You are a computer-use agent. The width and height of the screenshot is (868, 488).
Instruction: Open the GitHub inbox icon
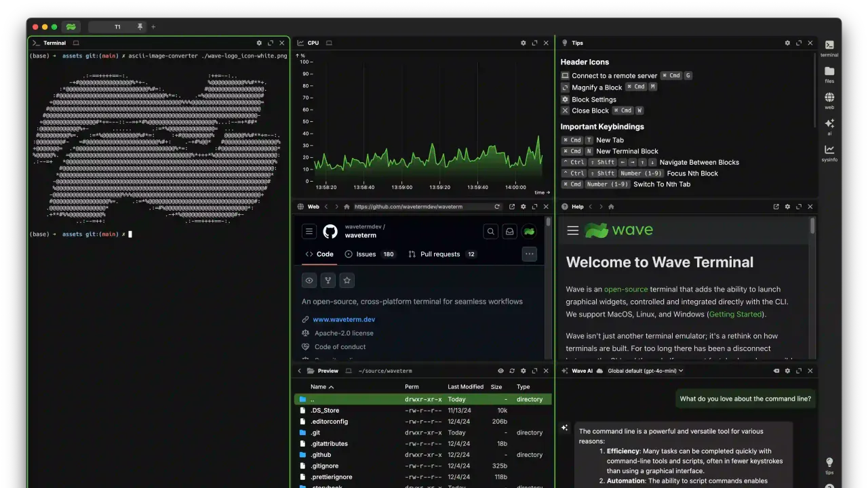point(509,232)
